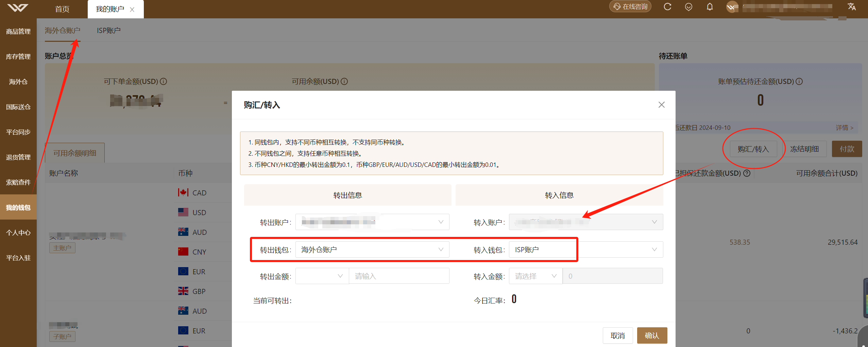This screenshot has height=347, width=868.
Task: Open 在线咨询 online chat
Action: click(630, 7)
